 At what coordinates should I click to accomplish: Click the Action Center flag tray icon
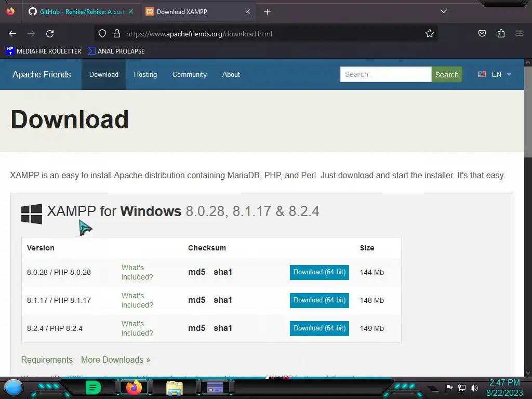(449, 388)
